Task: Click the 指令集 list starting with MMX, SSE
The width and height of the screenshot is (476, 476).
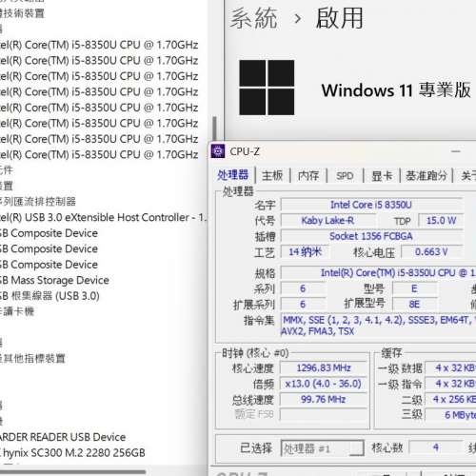Action: (x=378, y=326)
